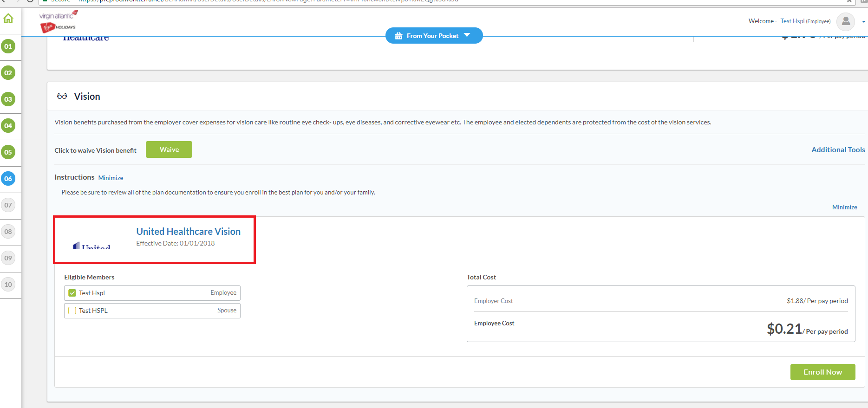Open step 04 in the sidebar

pyautogui.click(x=8, y=126)
